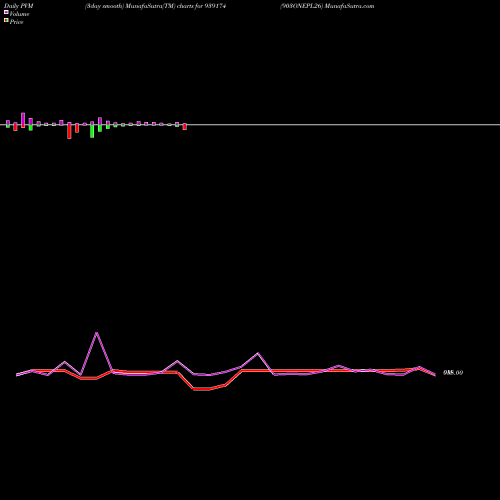The image size is (500, 500).
Task: Select the Price legend label
Action: pos(16,22)
